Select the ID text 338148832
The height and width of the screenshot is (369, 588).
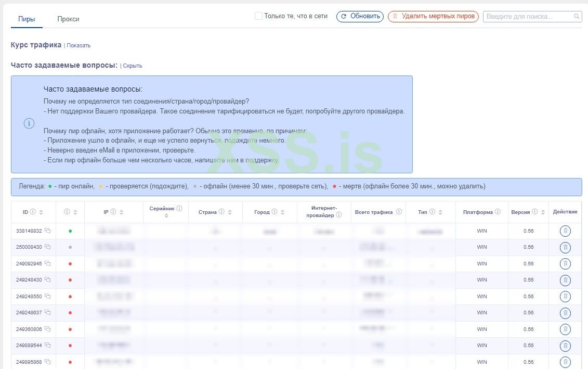(x=29, y=231)
